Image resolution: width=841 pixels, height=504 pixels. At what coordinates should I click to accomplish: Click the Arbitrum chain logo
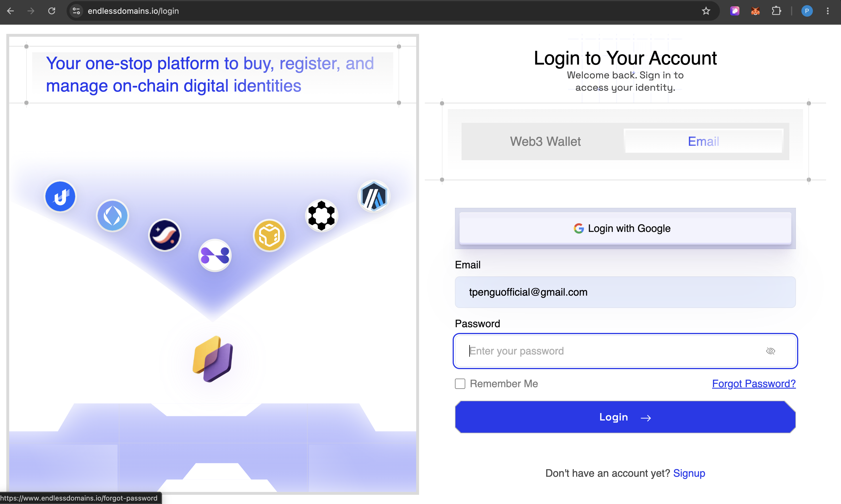tap(374, 196)
